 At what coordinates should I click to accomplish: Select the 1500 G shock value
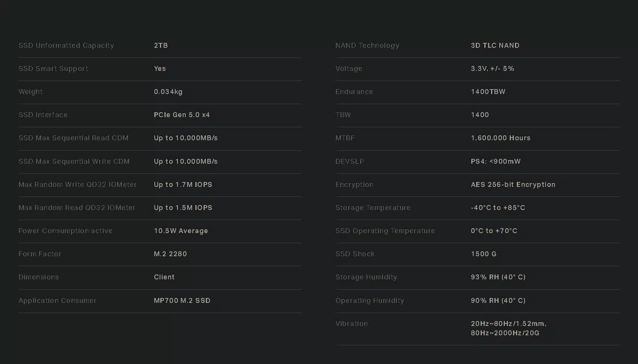point(484,254)
